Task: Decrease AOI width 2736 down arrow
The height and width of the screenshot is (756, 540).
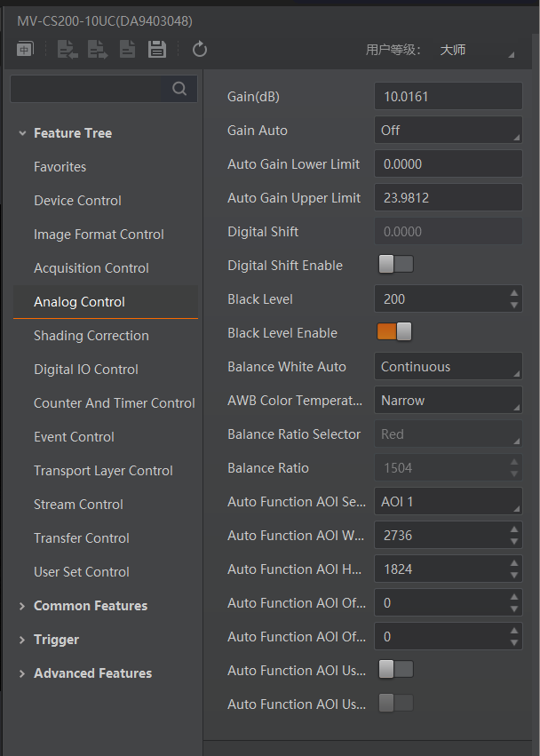Action: (514, 541)
